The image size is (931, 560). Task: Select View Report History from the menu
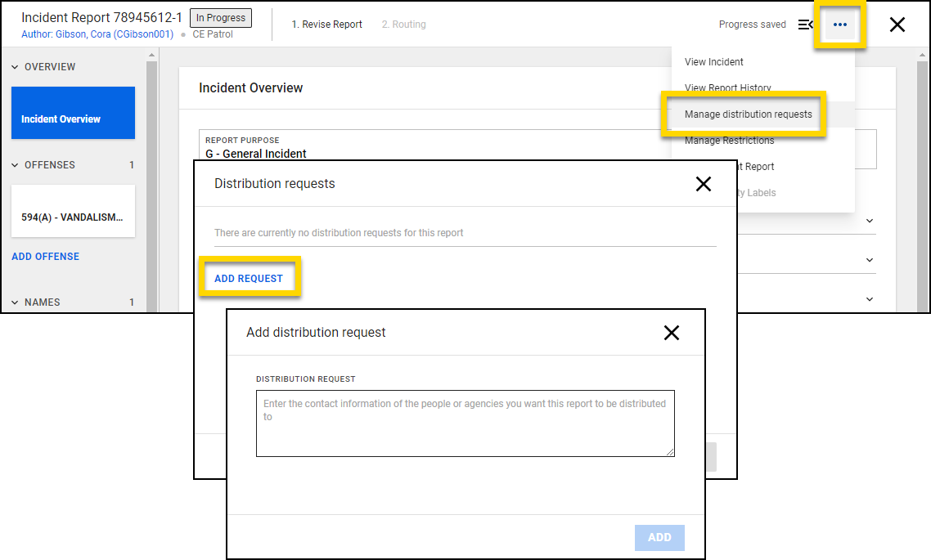726,87
